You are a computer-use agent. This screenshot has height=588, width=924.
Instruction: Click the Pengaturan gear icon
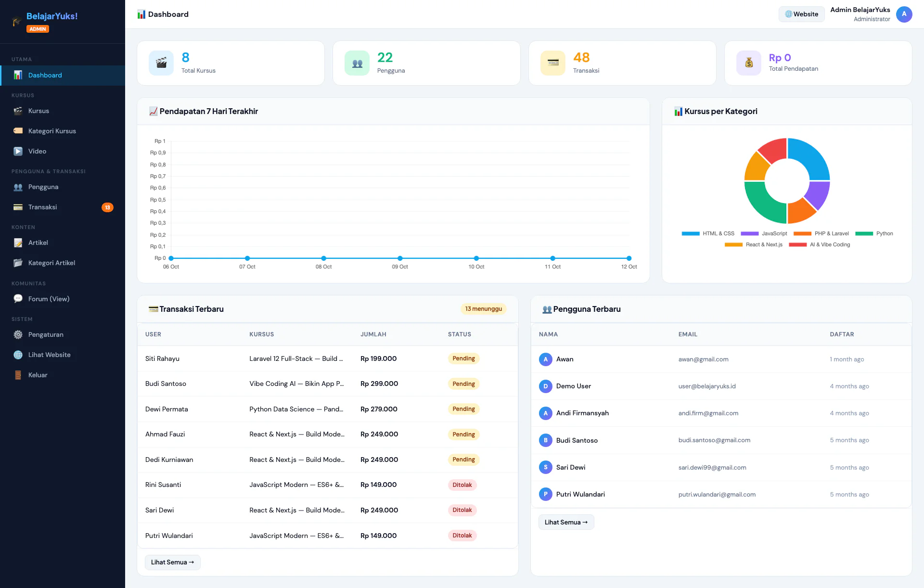18,334
